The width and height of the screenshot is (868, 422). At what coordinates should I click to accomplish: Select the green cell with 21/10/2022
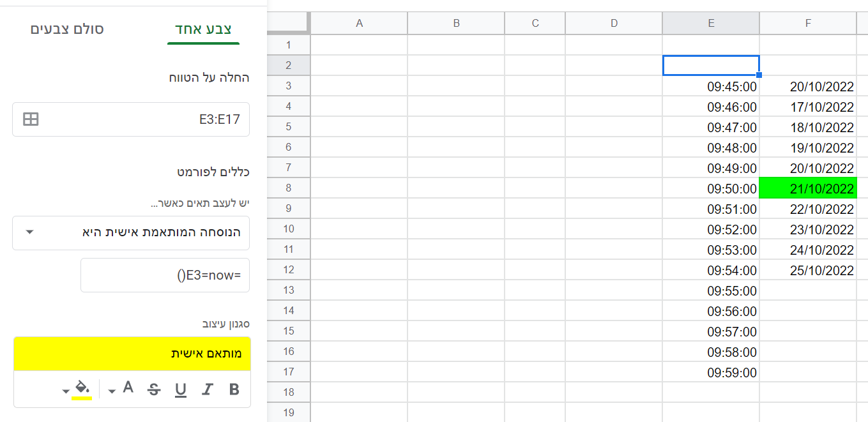pos(808,188)
